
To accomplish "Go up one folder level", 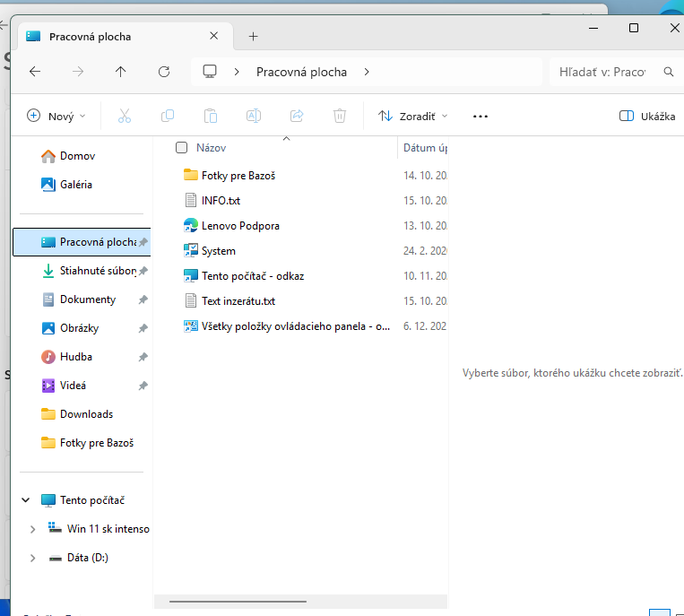I will (x=120, y=72).
